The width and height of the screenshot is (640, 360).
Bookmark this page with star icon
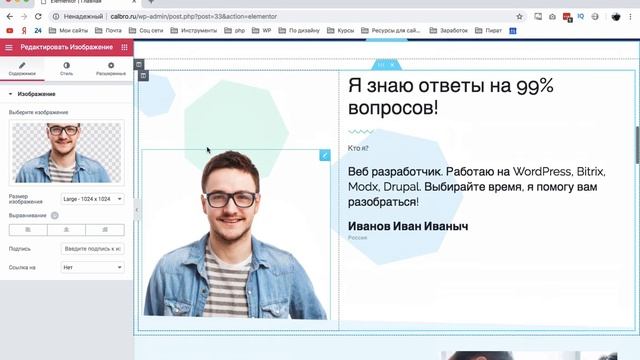pos(519,17)
